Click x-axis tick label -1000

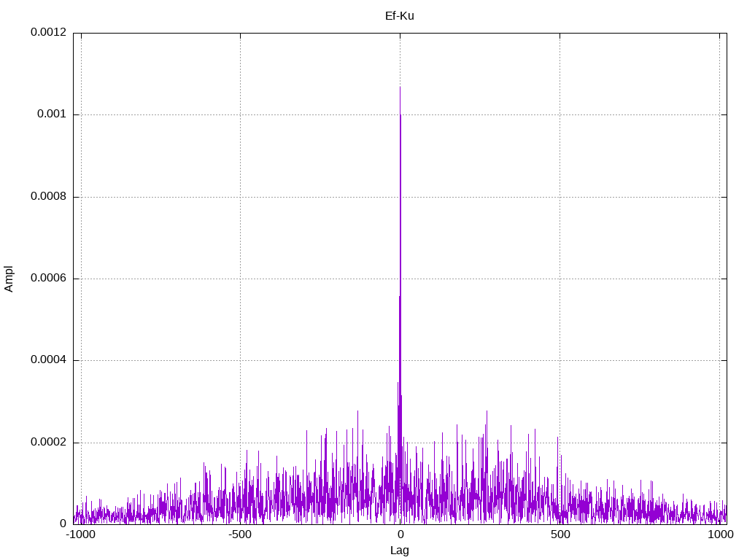coord(81,534)
